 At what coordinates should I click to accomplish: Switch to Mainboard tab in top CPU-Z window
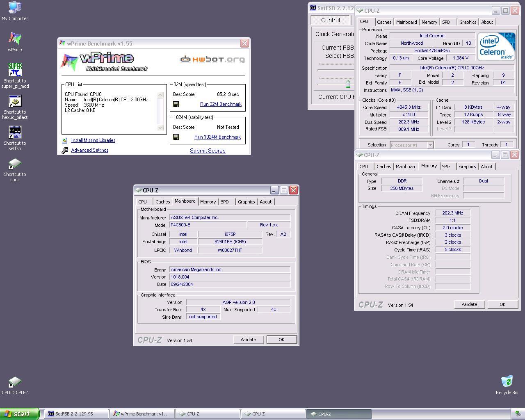point(406,22)
